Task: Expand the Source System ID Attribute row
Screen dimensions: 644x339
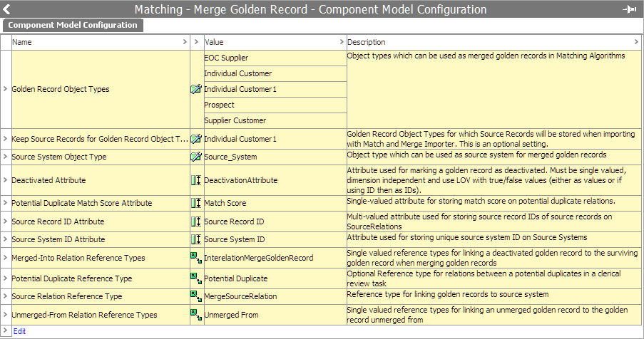Action: pos(5,239)
